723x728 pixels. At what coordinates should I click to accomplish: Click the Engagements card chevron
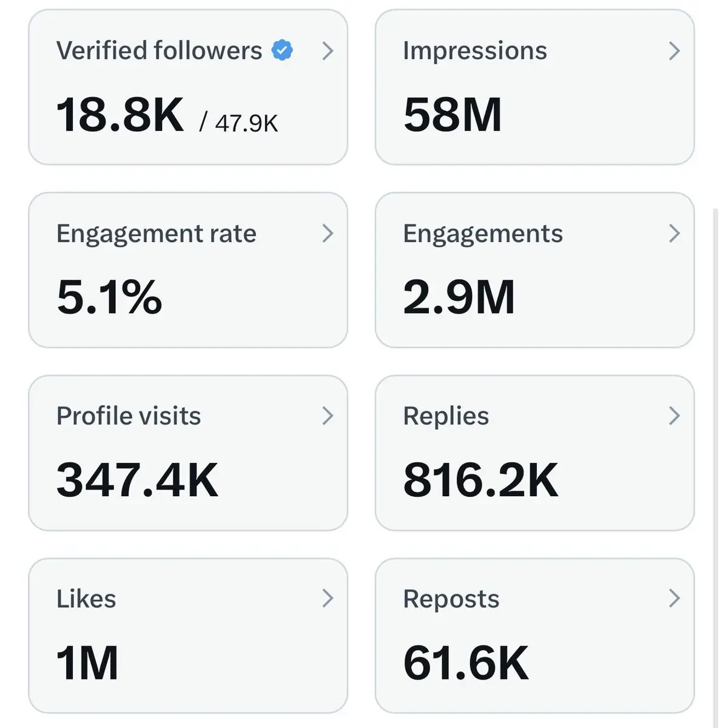tap(674, 234)
